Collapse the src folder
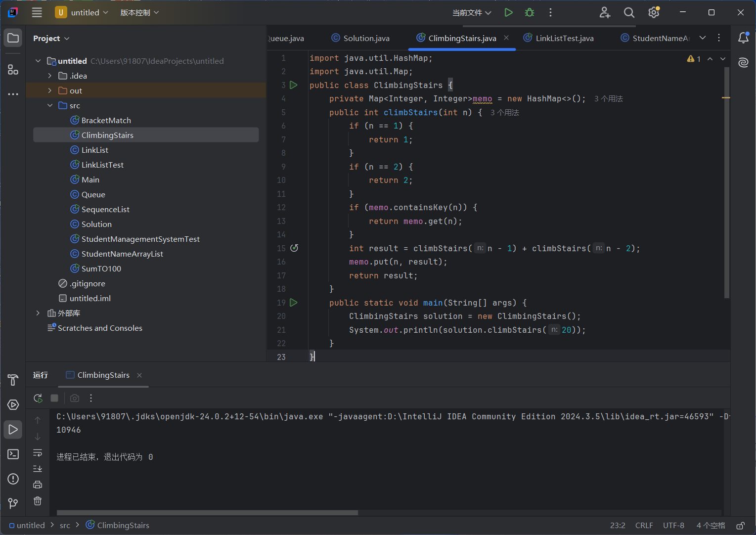 coord(50,105)
